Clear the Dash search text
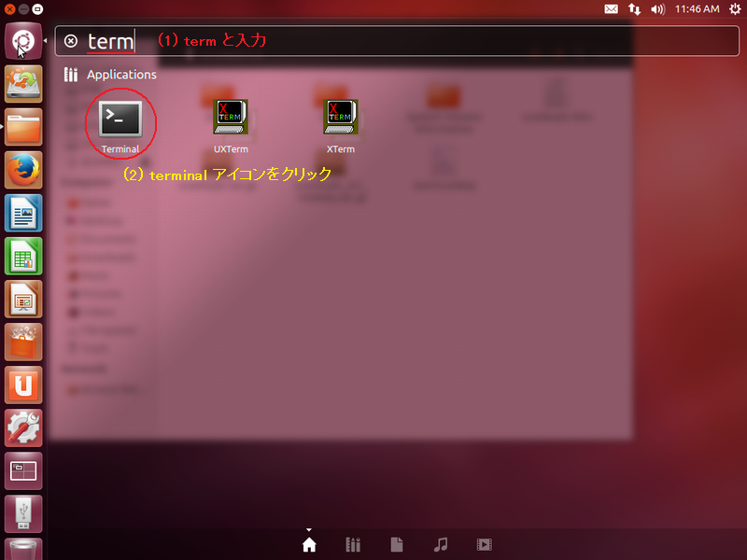Image resolution: width=747 pixels, height=560 pixels. pyautogui.click(x=71, y=41)
